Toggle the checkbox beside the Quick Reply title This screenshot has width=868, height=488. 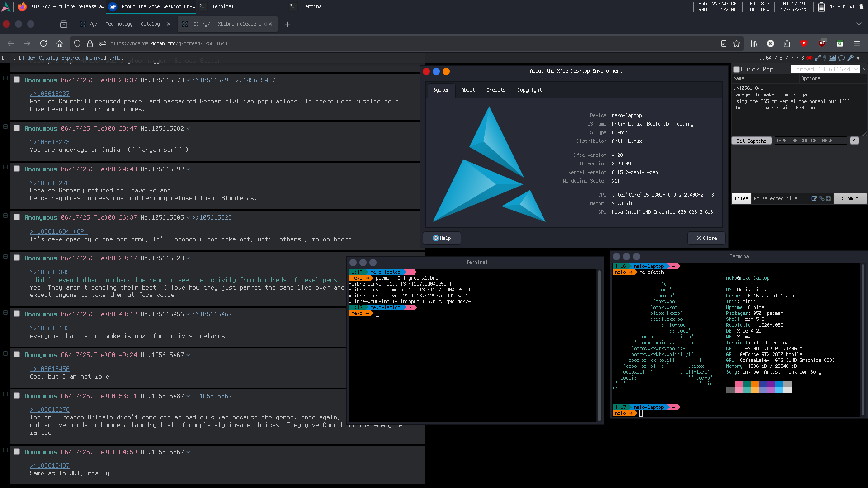click(x=736, y=70)
